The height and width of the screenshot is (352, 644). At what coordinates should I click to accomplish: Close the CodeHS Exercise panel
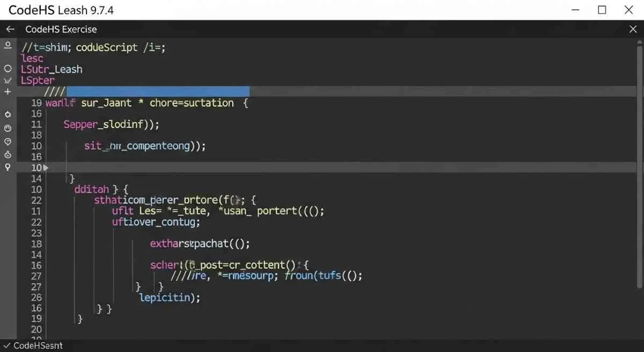click(x=633, y=29)
